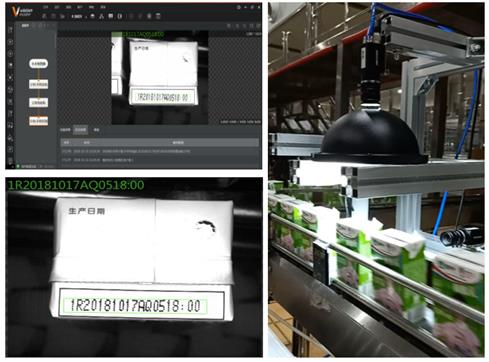489x362 pixels.
Task: Click the first toolbar icon under the menu bar
Action: pyautogui.click(x=45, y=16)
